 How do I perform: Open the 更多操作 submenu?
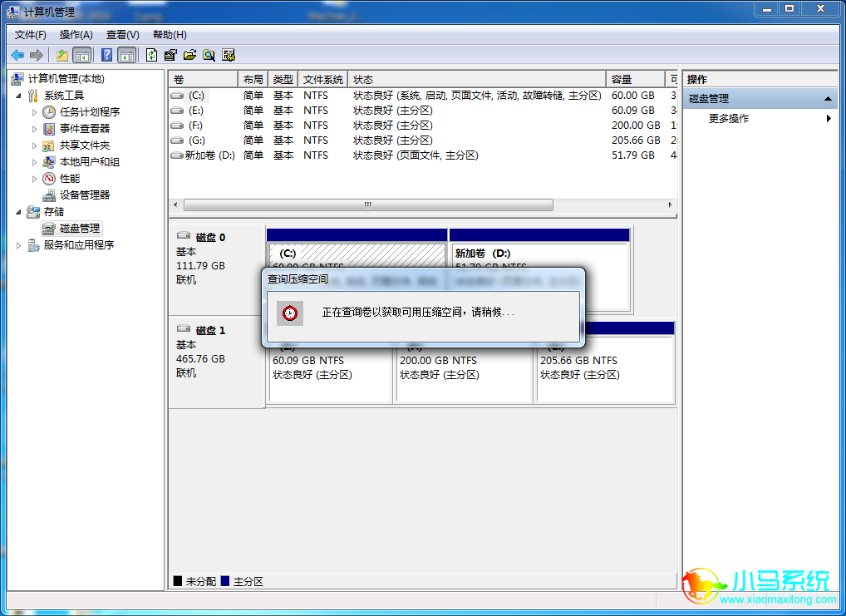pyautogui.click(x=760, y=118)
